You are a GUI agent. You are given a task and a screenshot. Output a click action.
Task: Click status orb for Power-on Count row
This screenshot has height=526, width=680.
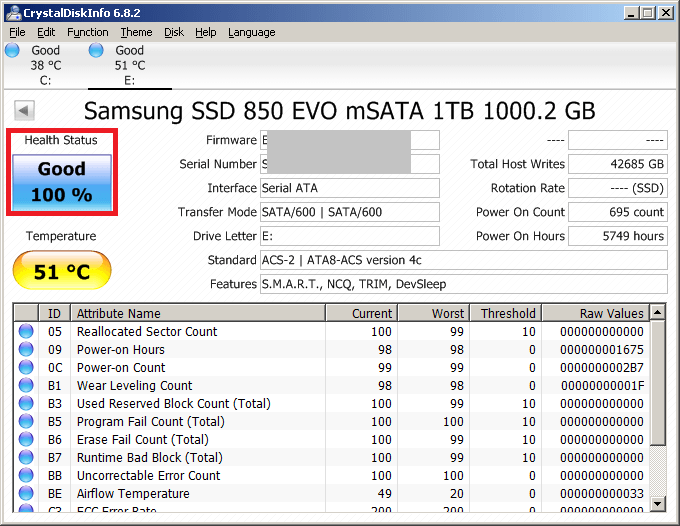coord(26,367)
